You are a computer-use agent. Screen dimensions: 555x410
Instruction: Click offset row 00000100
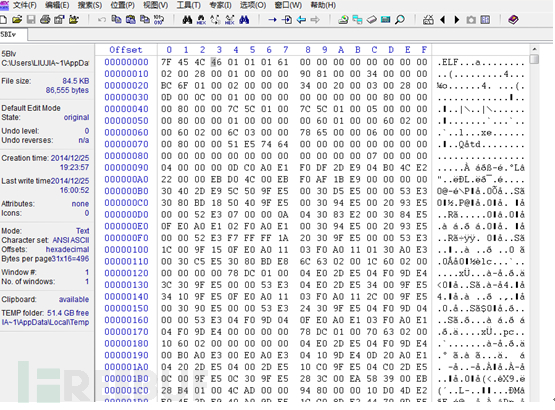[126, 250]
